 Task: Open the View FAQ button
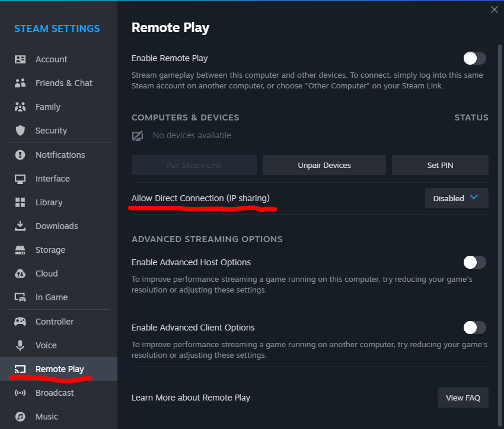(463, 398)
